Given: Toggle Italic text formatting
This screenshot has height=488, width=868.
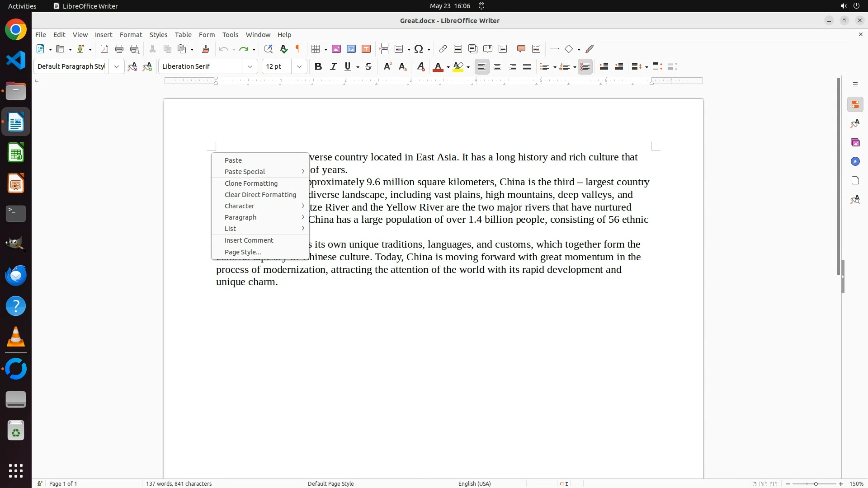Looking at the screenshot, I should click(333, 66).
